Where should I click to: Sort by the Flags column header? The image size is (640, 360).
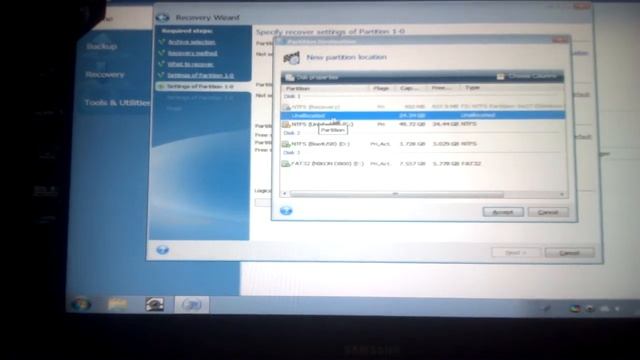pos(381,88)
